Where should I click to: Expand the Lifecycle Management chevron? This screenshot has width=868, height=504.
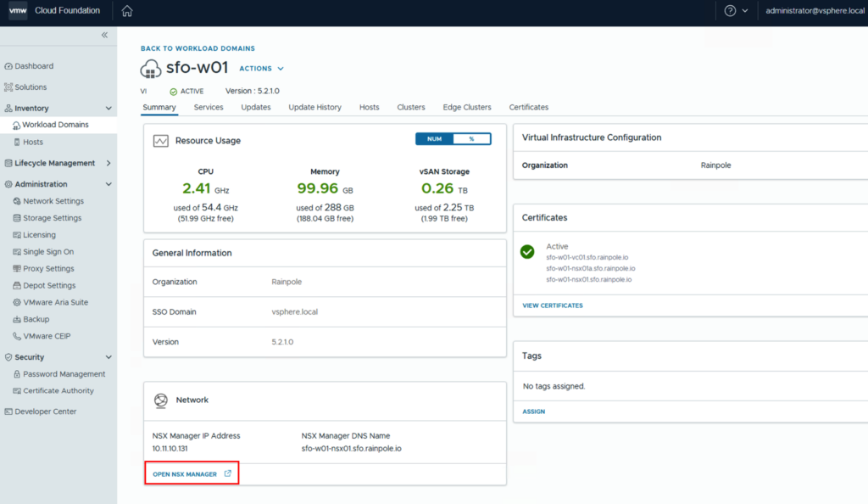(x=108, y=163)
